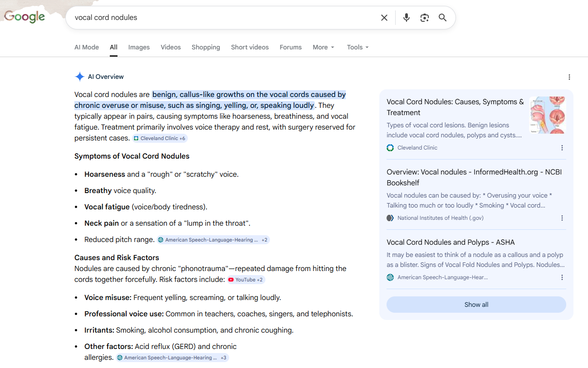The width and height of the screenshot is (588, 368).
Task: Click the Causes and Risk Factors heading
Action: point(117,258)
